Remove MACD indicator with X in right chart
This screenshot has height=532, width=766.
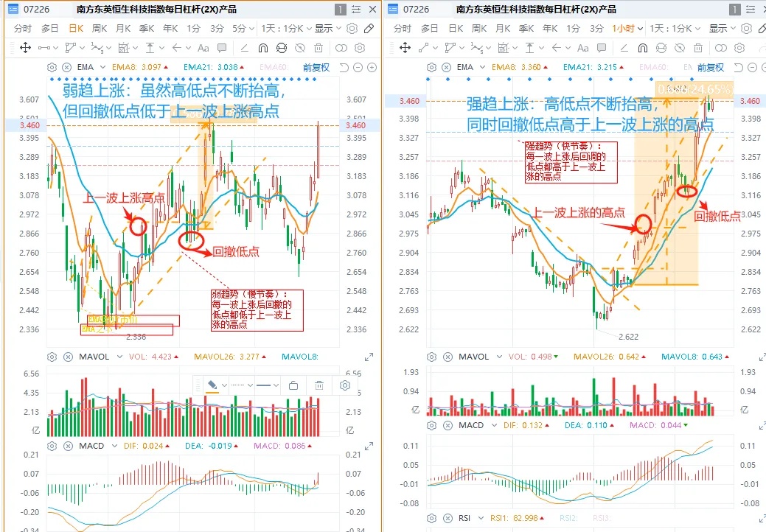click(448, 425)
